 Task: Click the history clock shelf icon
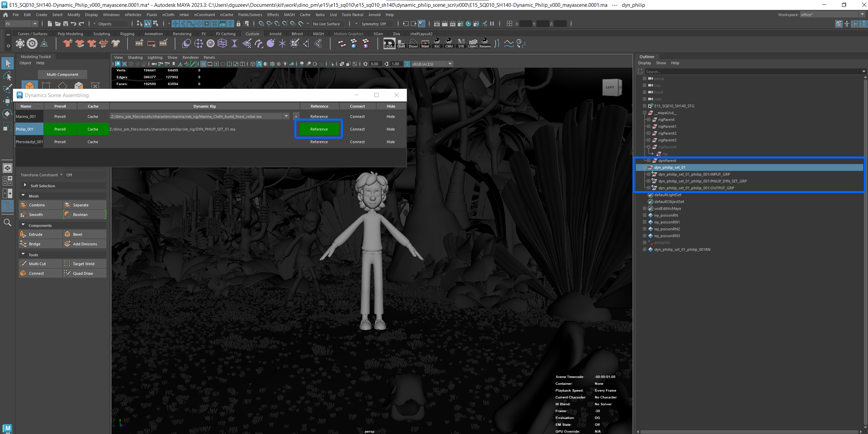pos(32,43)
